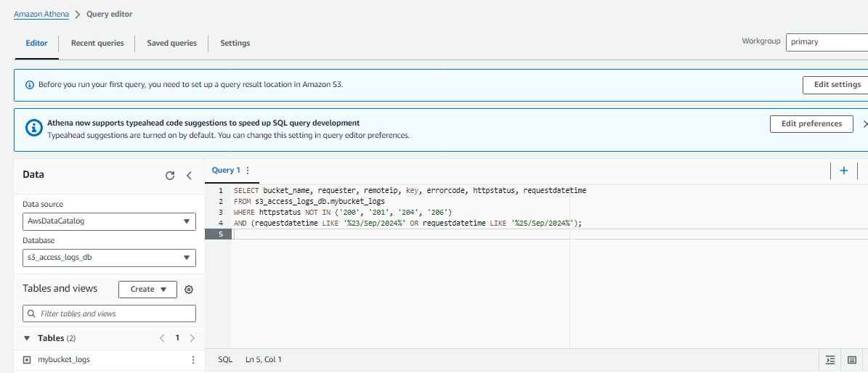
Task: Refresh the Data panel
Action: [170, 176]
